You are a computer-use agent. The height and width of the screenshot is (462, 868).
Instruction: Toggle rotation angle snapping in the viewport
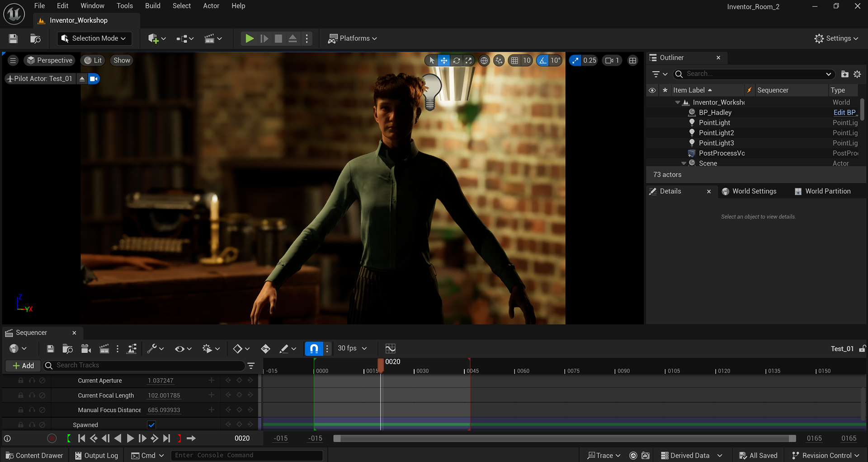click(x=542, y=61)
